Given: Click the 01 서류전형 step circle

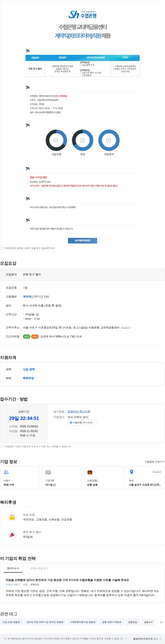Looking at the screenshot, I should [x=56, y=140].
